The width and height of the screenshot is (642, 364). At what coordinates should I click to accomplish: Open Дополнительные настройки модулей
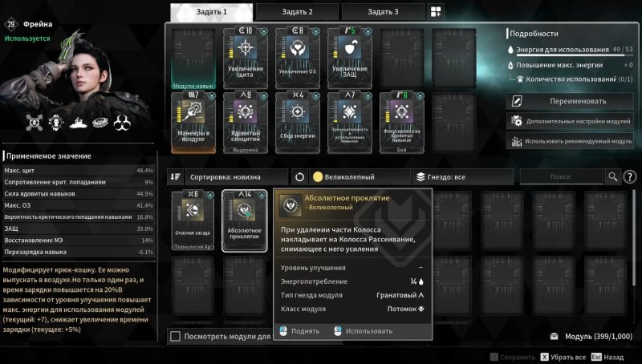coord(570,121)
